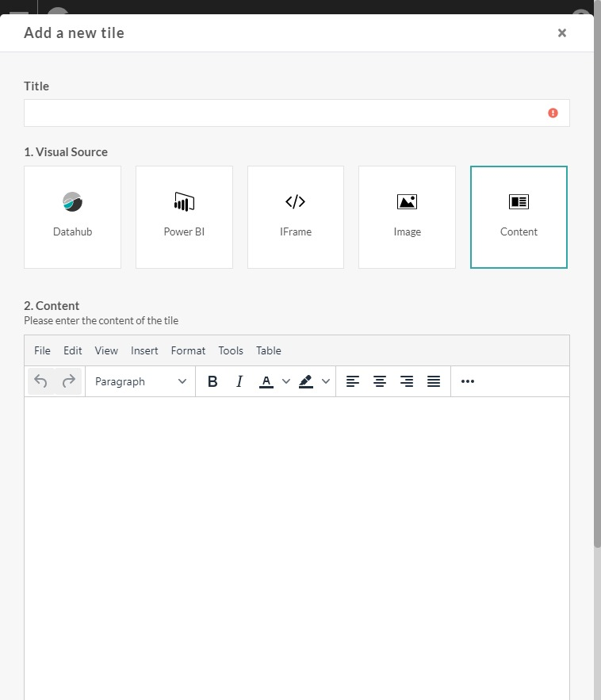601x700 pixels.
Task: Click the redo arrow in the toolbar
Action: pyautogui.click(x=69, y=381)
